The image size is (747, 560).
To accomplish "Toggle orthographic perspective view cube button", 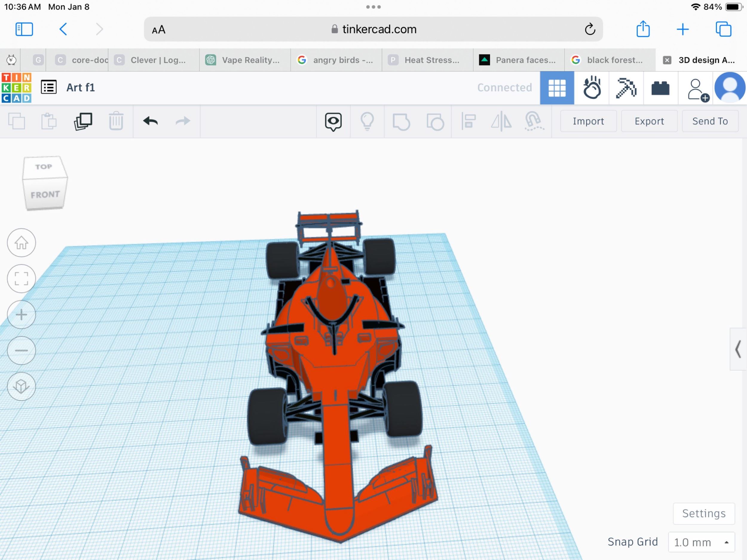I will point(21,386).
